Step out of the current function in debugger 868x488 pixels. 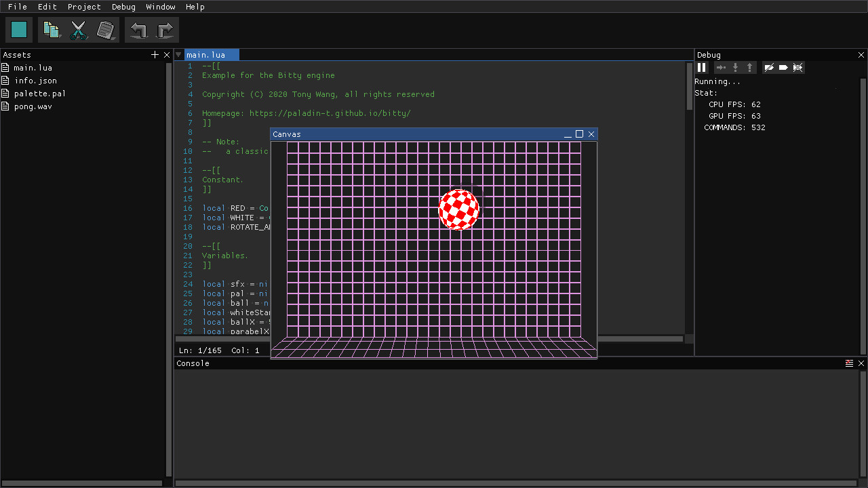[x=749, y=67]
